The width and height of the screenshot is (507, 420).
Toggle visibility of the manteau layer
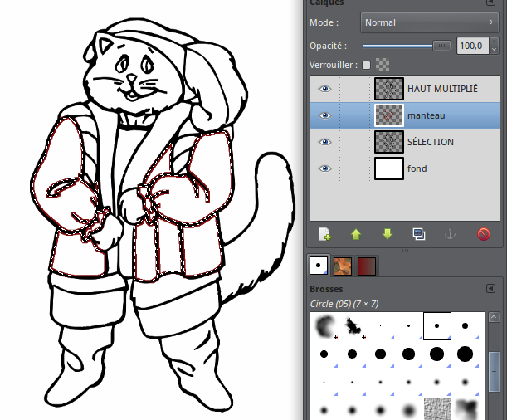[324, 115]
